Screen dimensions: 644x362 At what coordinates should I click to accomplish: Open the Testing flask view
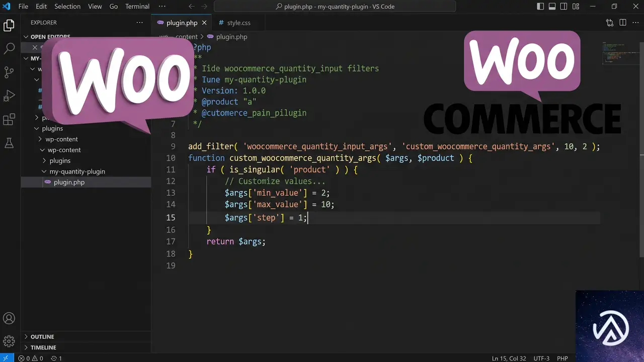(x=9, y=143)
